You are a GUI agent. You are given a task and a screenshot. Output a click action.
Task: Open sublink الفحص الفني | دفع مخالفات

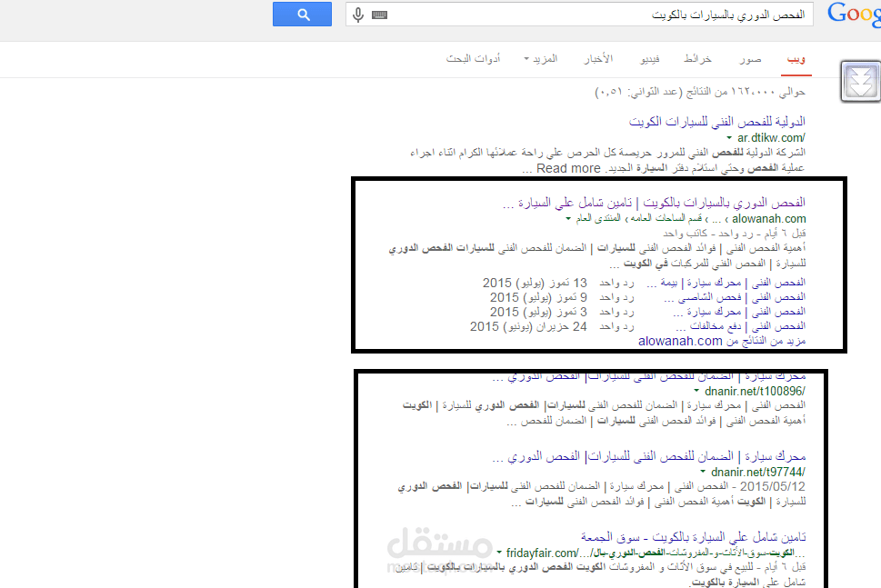(x=740, y=326)
